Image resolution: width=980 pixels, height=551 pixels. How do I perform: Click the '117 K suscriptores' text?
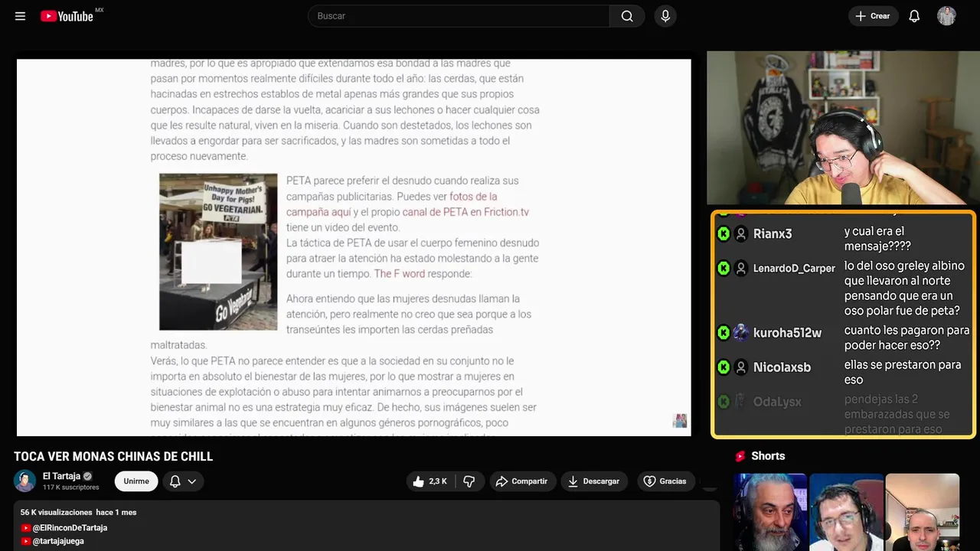(71, 487)
